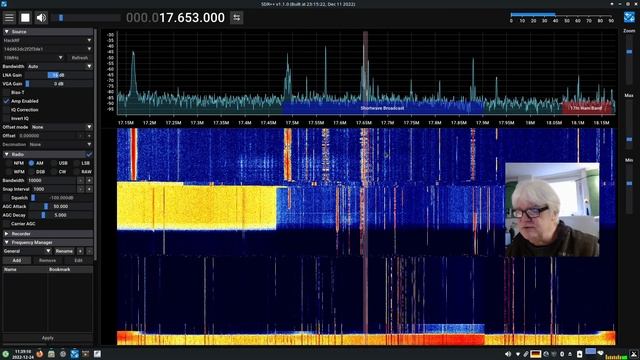Image resolution: width=640 pixels, height=360 pixels.
Task: Click the Edit bookmark button
Action: pos(78,260)
